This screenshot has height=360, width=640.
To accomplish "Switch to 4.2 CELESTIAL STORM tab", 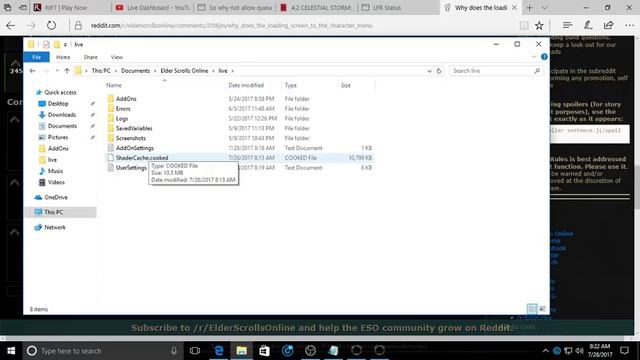I will click(x=316, y=8).
